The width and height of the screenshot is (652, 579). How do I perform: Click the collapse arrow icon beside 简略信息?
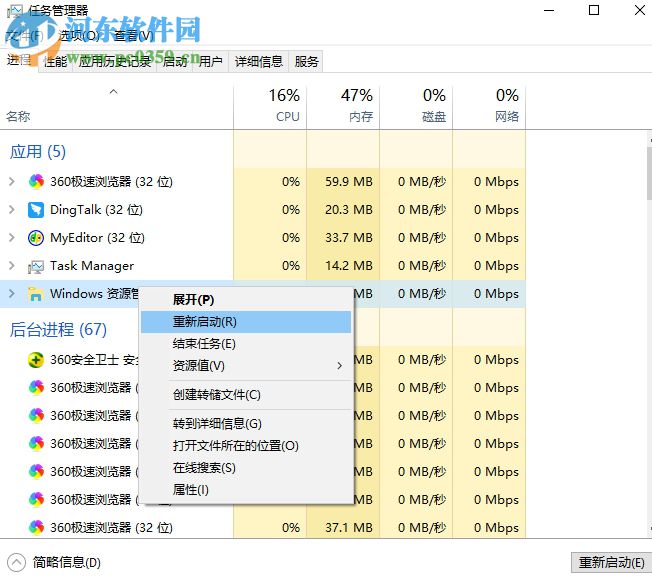pos(16,563)
